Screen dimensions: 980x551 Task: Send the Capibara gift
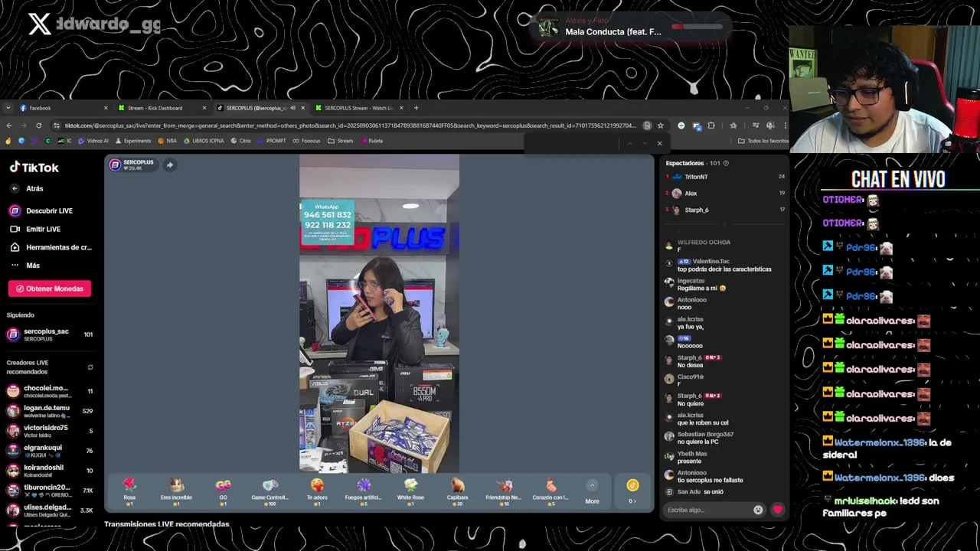[457, 491]
